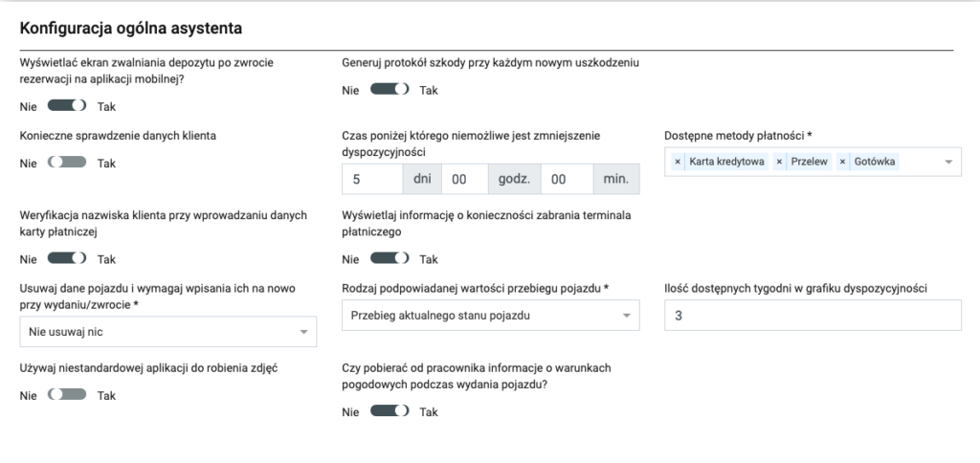Click the days input field
The height and width of the screenshot is (463, 980).
pos(371,179)
